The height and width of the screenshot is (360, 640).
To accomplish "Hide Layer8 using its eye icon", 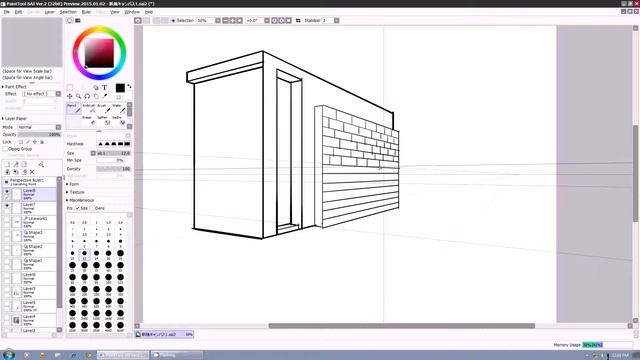I will pos(7,191).
